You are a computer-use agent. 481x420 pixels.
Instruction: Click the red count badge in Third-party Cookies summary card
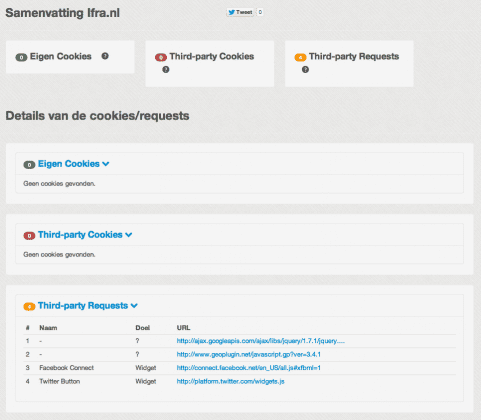[x=161, y=57]
